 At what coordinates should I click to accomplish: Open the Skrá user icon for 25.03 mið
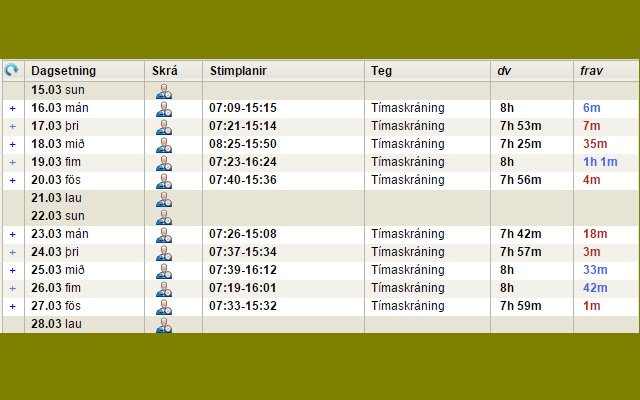point(164,271)
